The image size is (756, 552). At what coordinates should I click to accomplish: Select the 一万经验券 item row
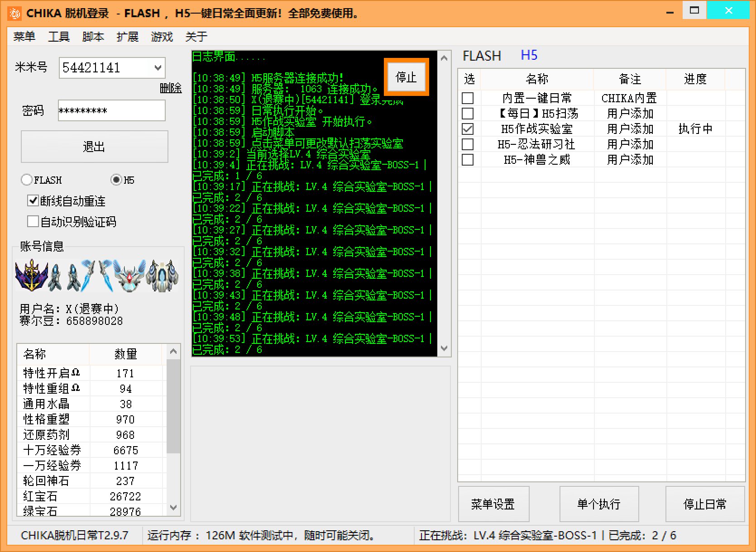92,466
